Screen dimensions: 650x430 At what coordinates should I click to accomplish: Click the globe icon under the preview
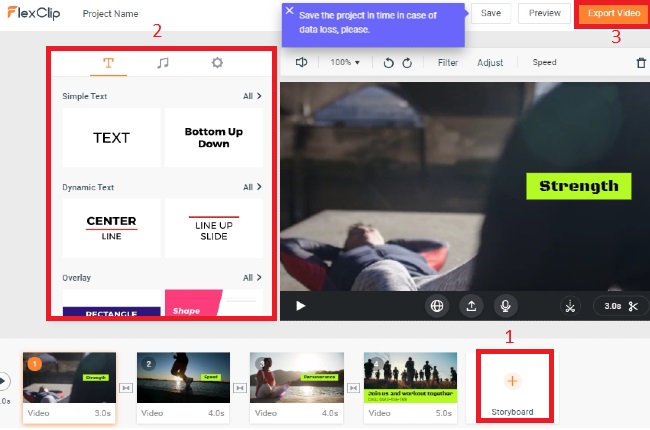click(x=437, y=306)
